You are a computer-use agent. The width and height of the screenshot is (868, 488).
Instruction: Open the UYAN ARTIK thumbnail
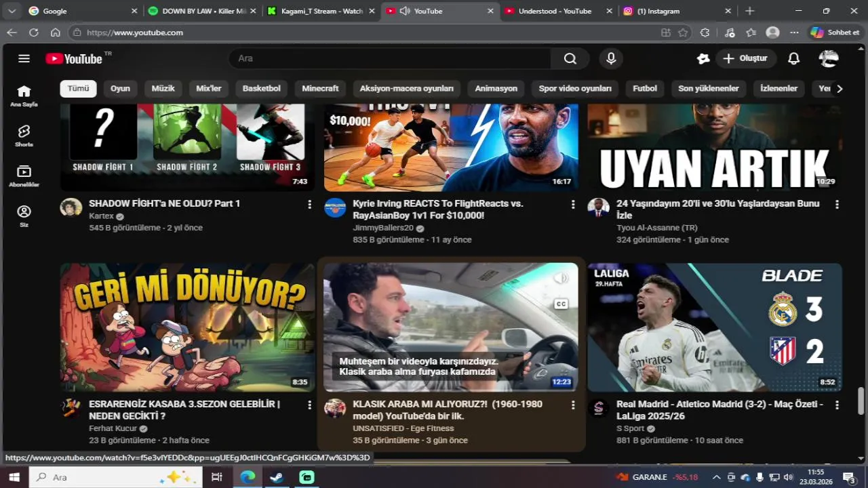click(x=715, y=148)
